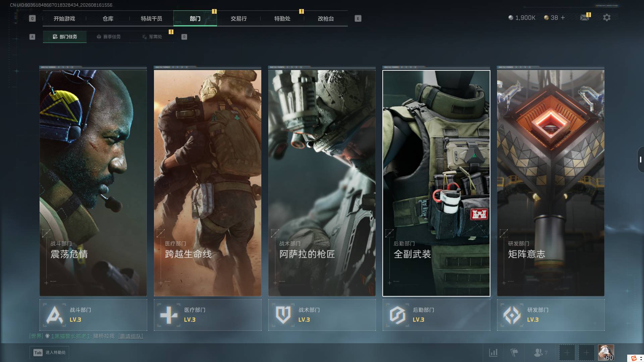Viewport: 644px width, 362px height.
Task: Click the 后勤部门 LV.3 level text
Action: [x=419, y=320]
